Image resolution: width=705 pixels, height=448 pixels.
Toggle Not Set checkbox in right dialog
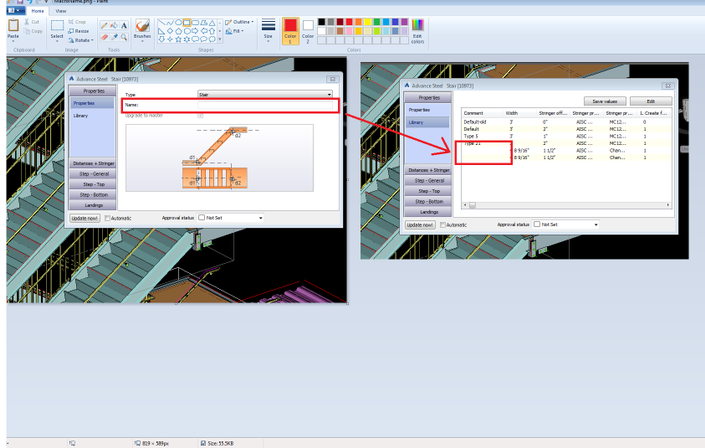point(537,224)
